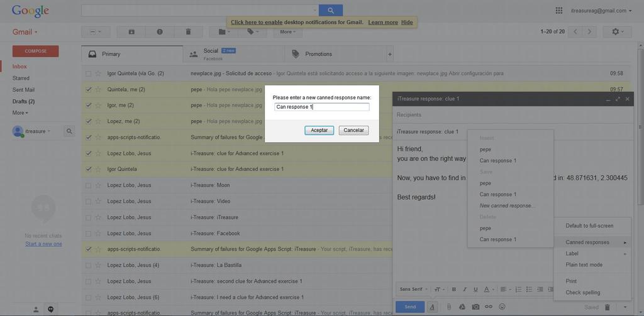Click the Bold formatting button
Viewport: 644px width, 316px height.
click(454, 290)
